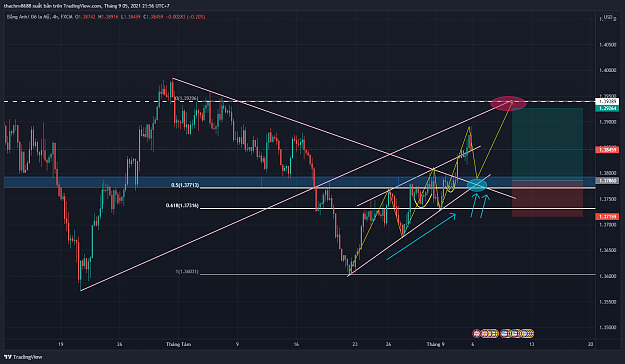Select the pink target ellipse drawing
Screen dimensions: 625x364
click(508, 103)
